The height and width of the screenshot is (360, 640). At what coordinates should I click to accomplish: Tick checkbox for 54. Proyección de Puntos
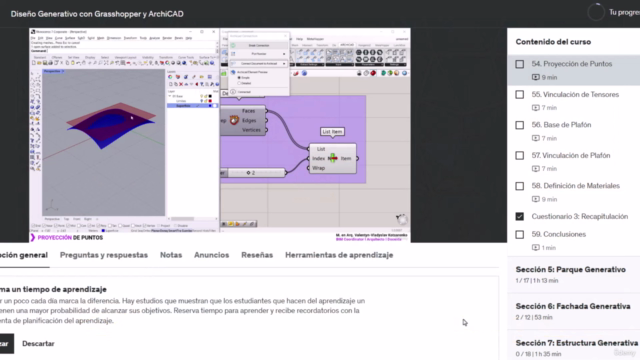[x=520, y=64]
